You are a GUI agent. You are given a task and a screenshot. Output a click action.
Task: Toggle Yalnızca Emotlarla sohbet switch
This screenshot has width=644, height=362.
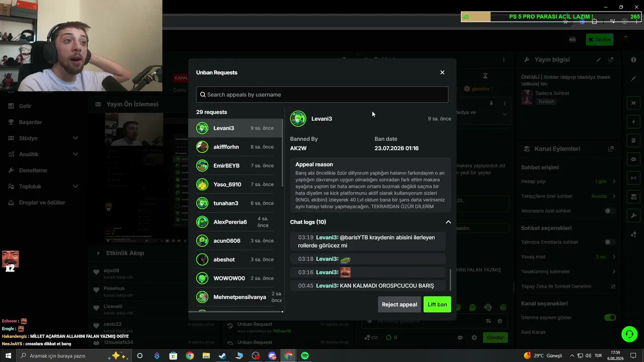tap(610, 242)
